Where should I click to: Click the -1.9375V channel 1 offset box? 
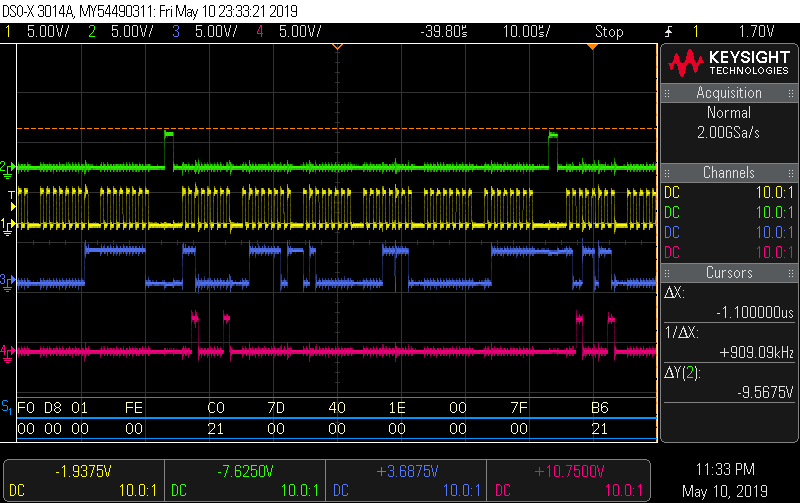(84, 480)
